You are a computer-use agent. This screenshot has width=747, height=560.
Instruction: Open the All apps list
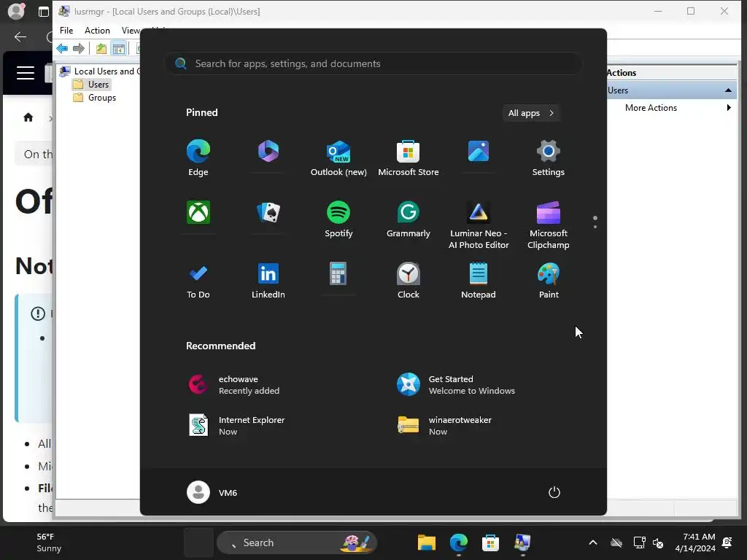coord(531,113)
